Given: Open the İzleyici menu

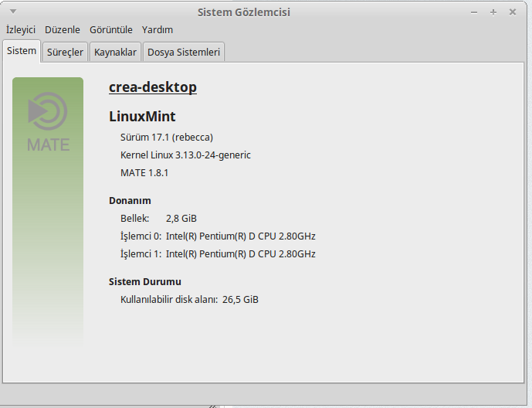Looking at the screenshot, I should [21, 30].
